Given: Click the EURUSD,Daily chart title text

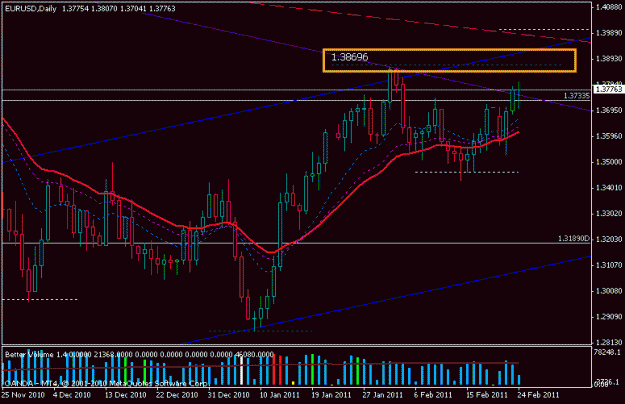Looking at the screenshot, I should coord(31,8).
